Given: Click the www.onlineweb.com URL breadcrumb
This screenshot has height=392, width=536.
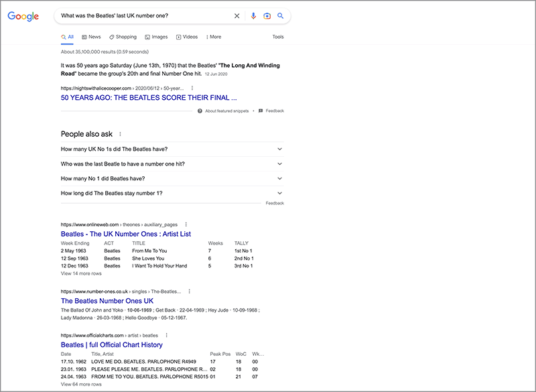Looking at the screenshot, I should [x=119, y=224].
